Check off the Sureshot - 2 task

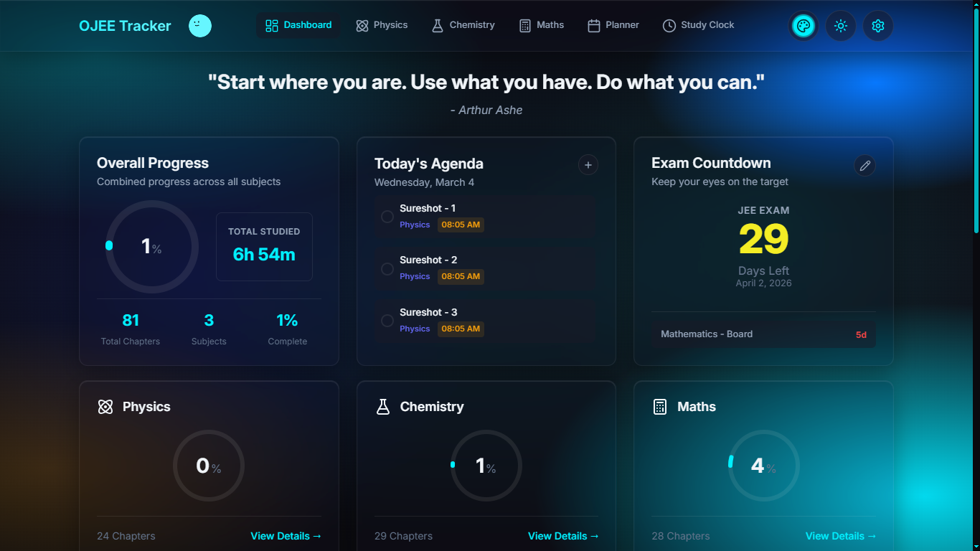[x=387, y=268]
